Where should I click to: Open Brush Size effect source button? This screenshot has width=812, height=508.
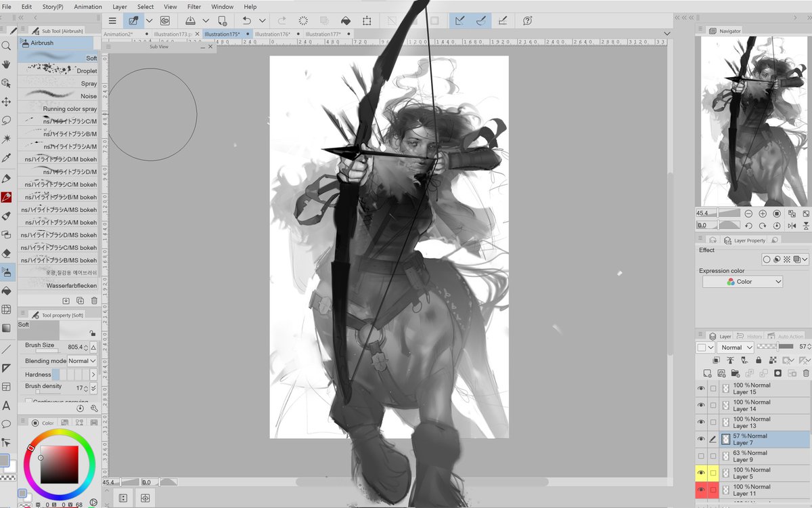click(x=93, y=347)
